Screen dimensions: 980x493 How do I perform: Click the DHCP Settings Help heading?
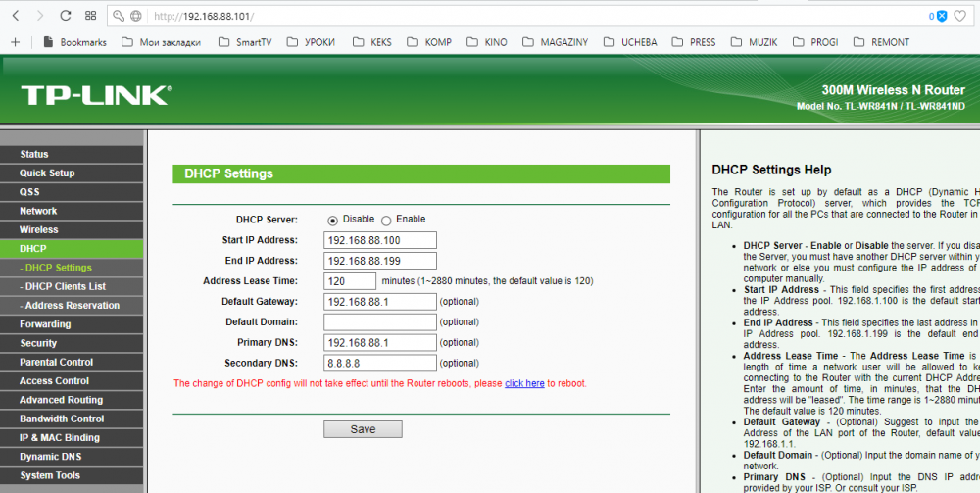771,170
